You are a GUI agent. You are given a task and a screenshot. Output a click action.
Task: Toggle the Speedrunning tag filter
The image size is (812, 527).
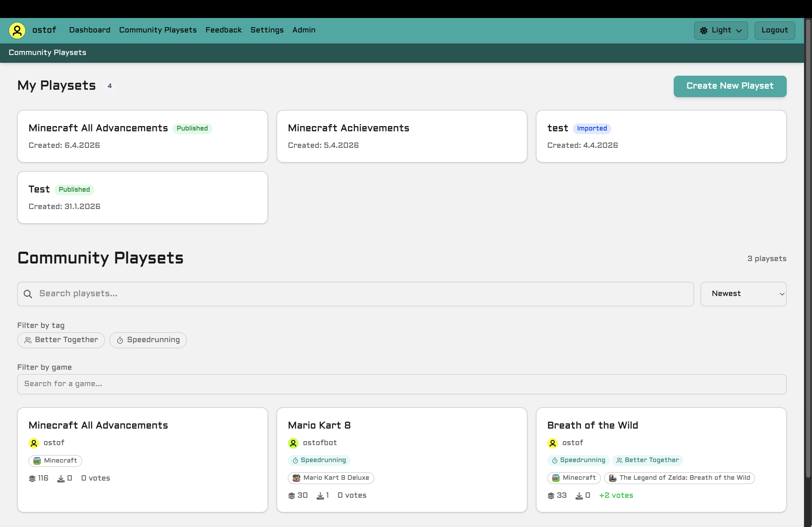coord(148,340)
